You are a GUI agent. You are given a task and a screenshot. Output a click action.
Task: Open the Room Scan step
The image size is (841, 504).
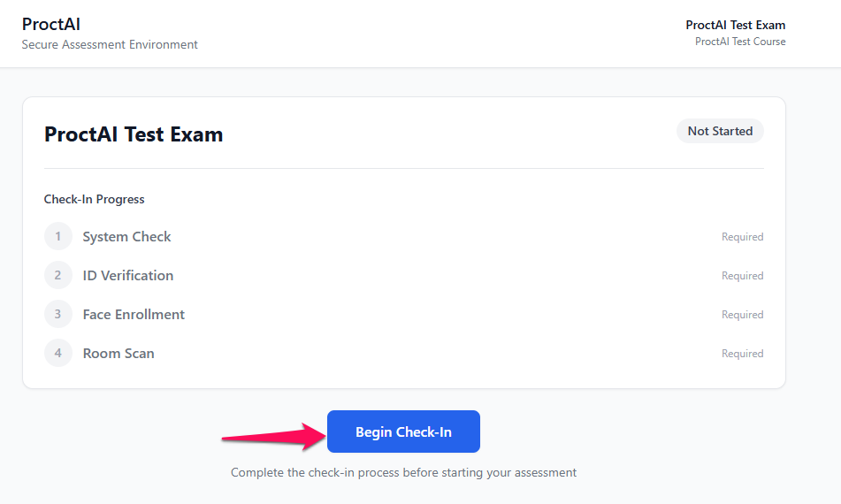pos(119,354)
